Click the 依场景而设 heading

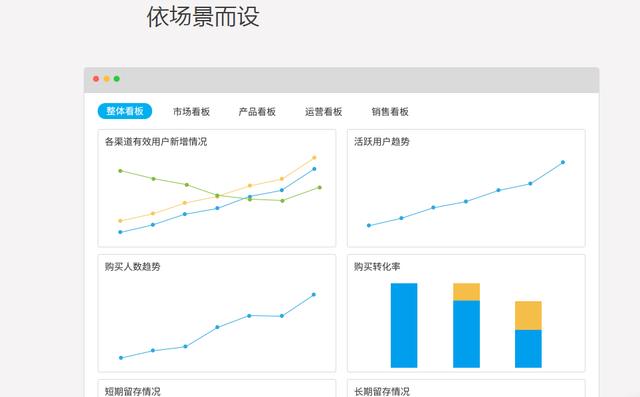(203, 17)
